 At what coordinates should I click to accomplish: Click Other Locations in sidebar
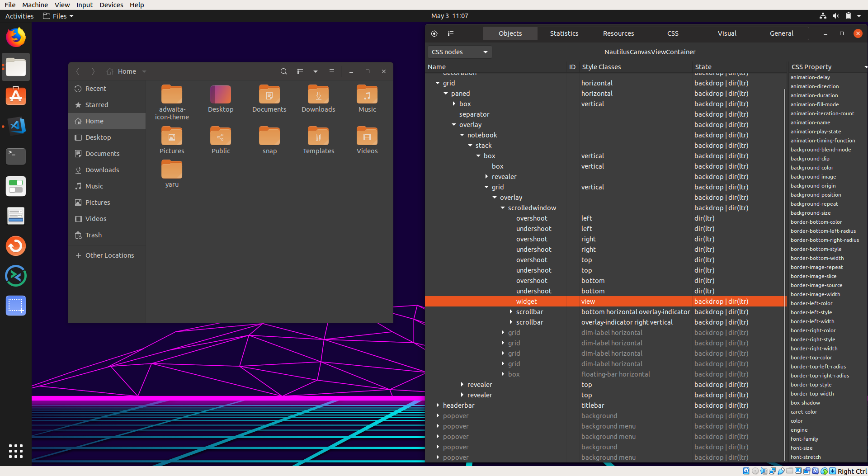109,255
